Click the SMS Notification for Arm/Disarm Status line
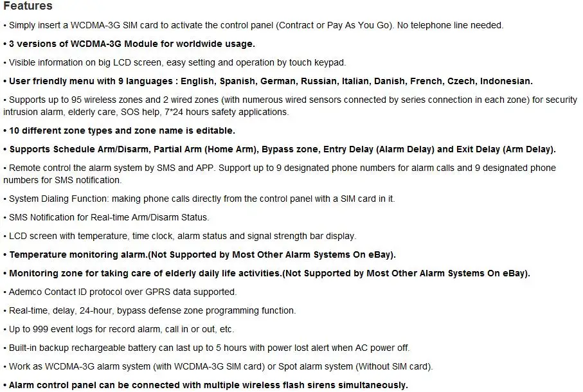This screenshot has width=583, height=392. pyautogui.click(x=106, y=217)
